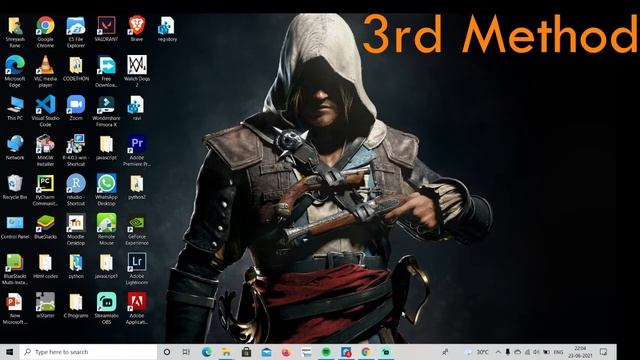Select the BlueStacks Multi-Instance shortcut
Viewport: 640px width, 360px height.
click(15, 269)
